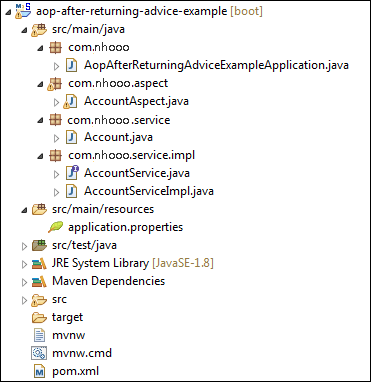
Task: Select Maven Dependencies label
Action: tap(108, 281)
